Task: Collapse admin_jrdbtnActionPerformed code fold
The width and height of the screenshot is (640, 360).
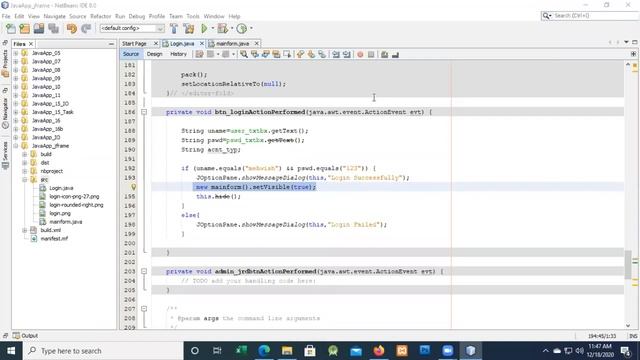Action: 144,271
